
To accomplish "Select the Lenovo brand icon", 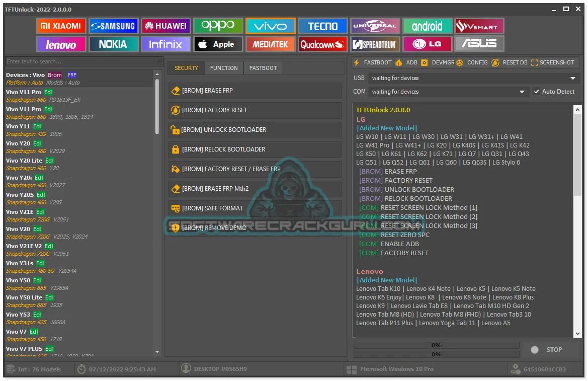I will coord(61,44).
